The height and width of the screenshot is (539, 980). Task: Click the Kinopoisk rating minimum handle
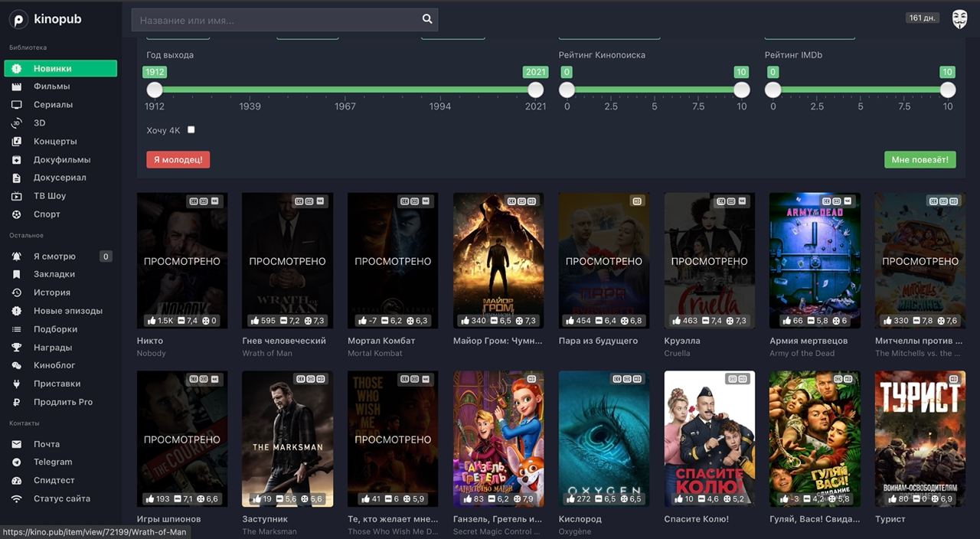coord(567,90)
